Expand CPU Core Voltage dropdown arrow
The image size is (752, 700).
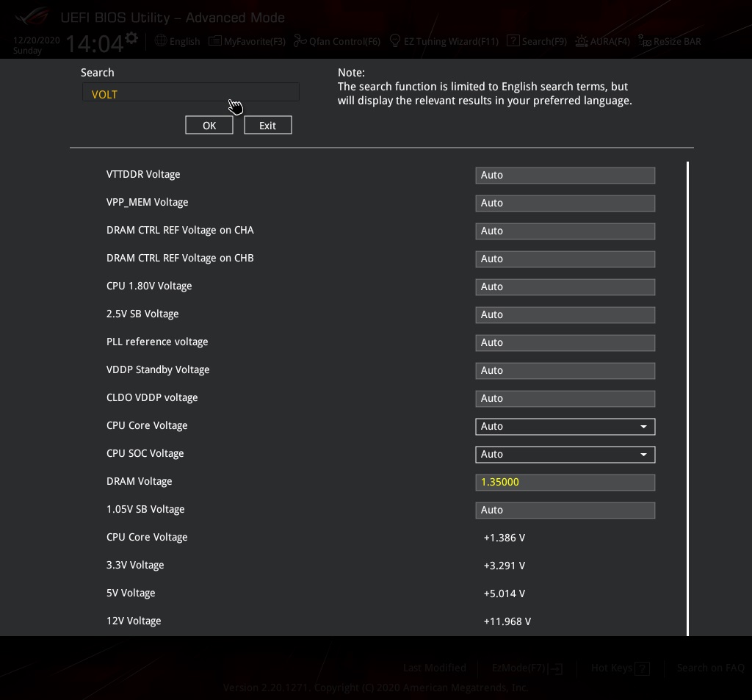click(643, 427)
